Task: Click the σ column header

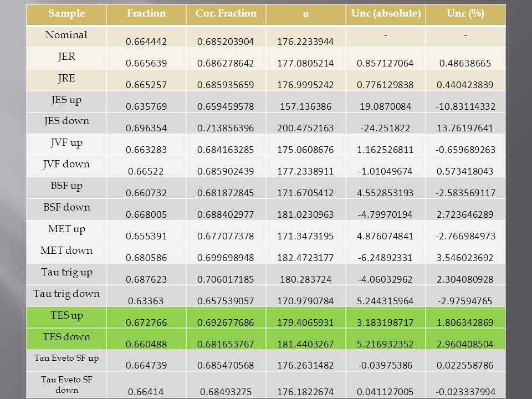Action: pyautogui.click(x=306, y=14)
